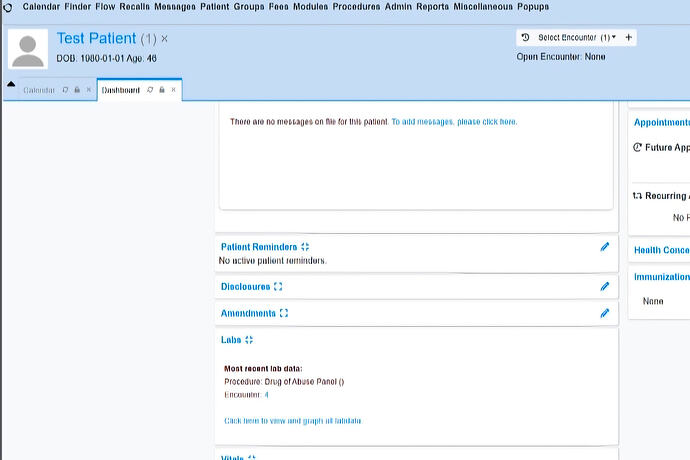Open the Patient menu

(x=215, y=7)
